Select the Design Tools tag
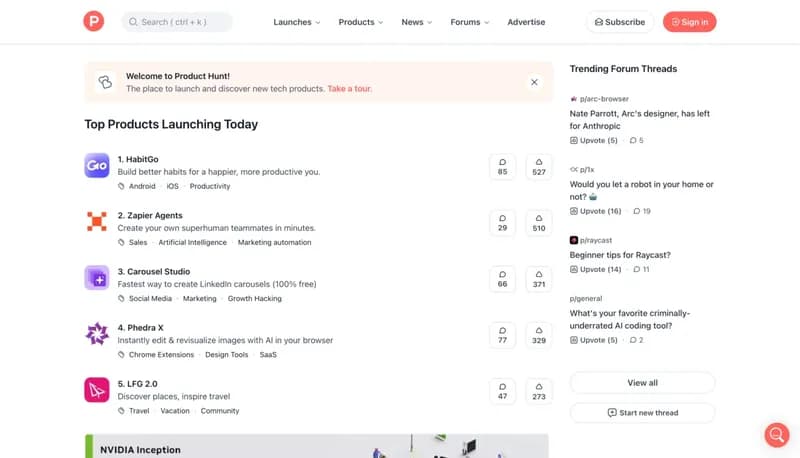The image size is (800, 458). pos(227,354)
